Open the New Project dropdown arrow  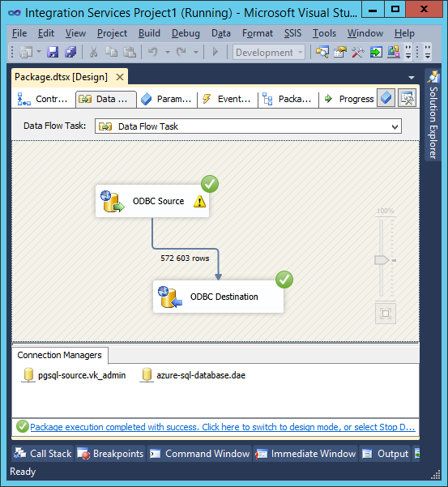[x=39, y=52]
